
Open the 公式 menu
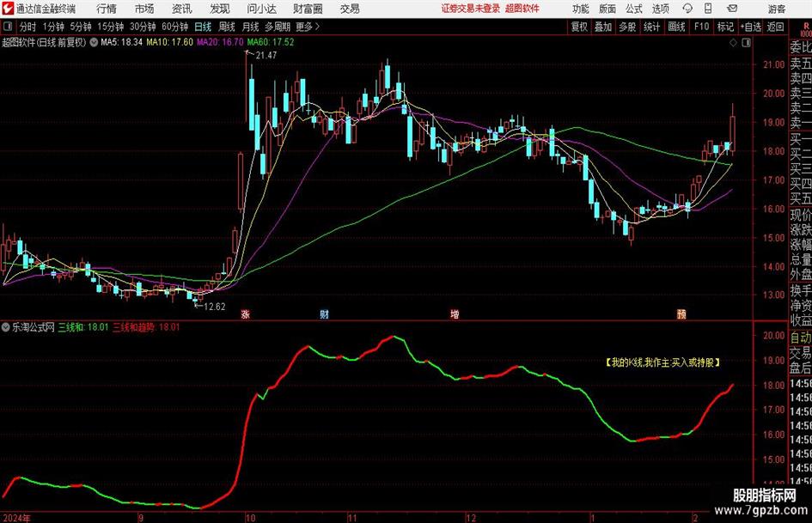(633, 9)
